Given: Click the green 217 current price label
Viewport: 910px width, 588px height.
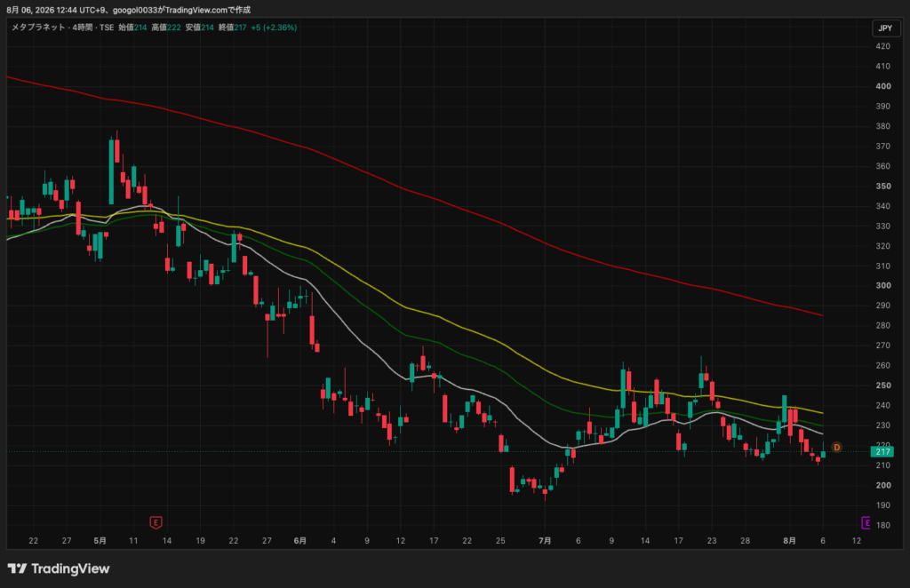Looking at the screenshot, I should click(x=882, y=452).
